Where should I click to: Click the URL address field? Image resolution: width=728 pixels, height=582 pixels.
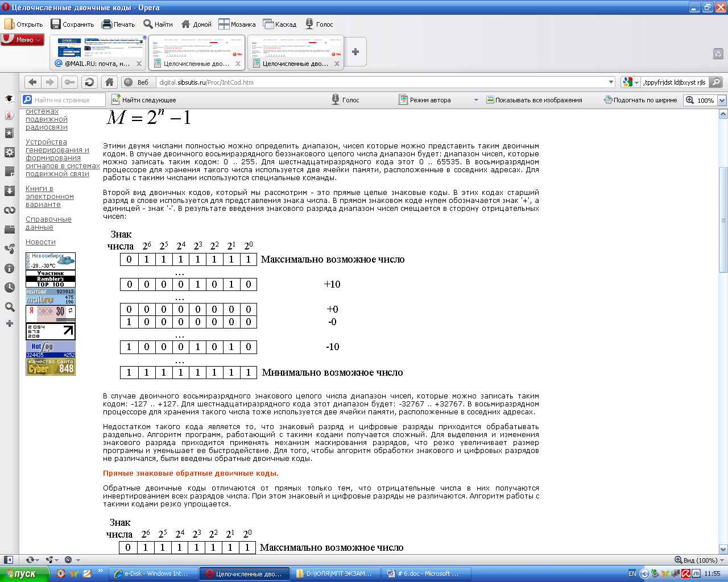pos(381,82)
